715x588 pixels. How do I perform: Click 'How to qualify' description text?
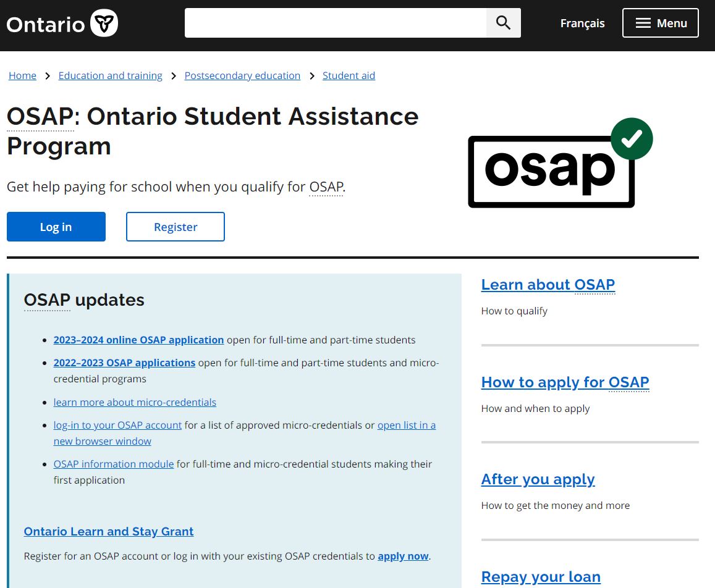coord(514,311)
